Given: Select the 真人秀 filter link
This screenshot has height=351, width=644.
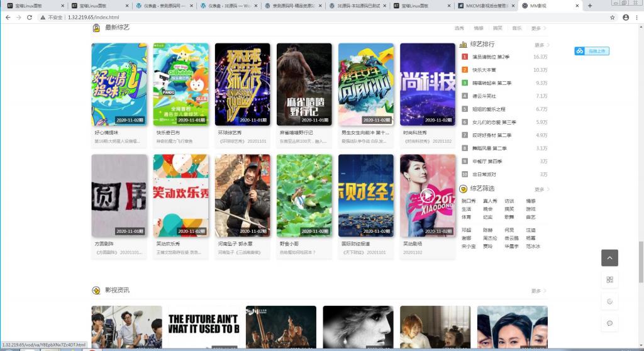Looking at the screenshot, I should pyautogui.click(x=490, y=201).
